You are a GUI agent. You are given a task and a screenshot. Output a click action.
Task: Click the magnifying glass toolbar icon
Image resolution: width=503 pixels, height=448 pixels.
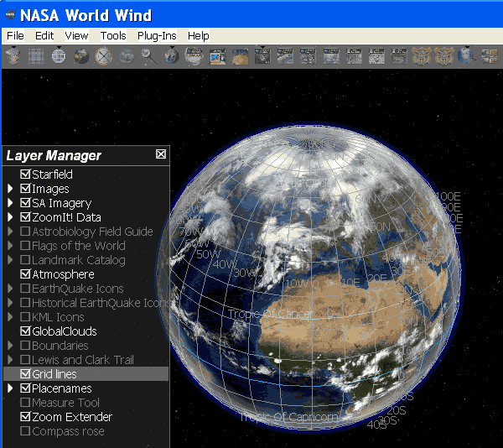149,56
